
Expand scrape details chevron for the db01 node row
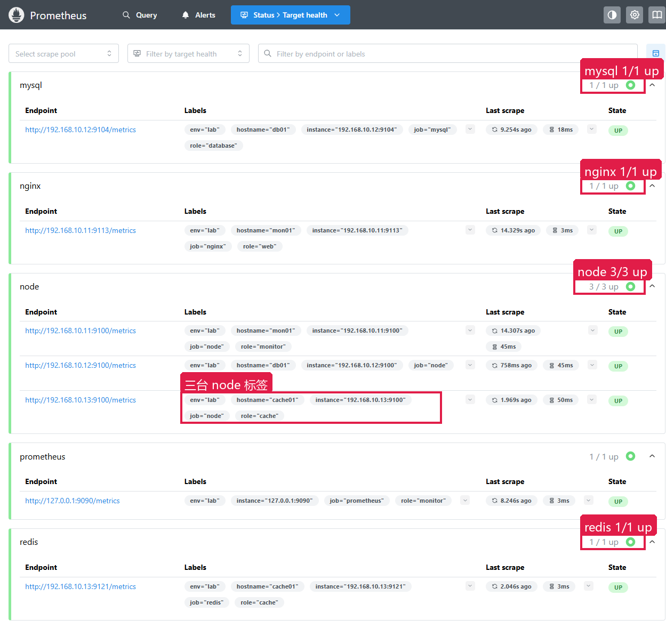pos(592,365)
